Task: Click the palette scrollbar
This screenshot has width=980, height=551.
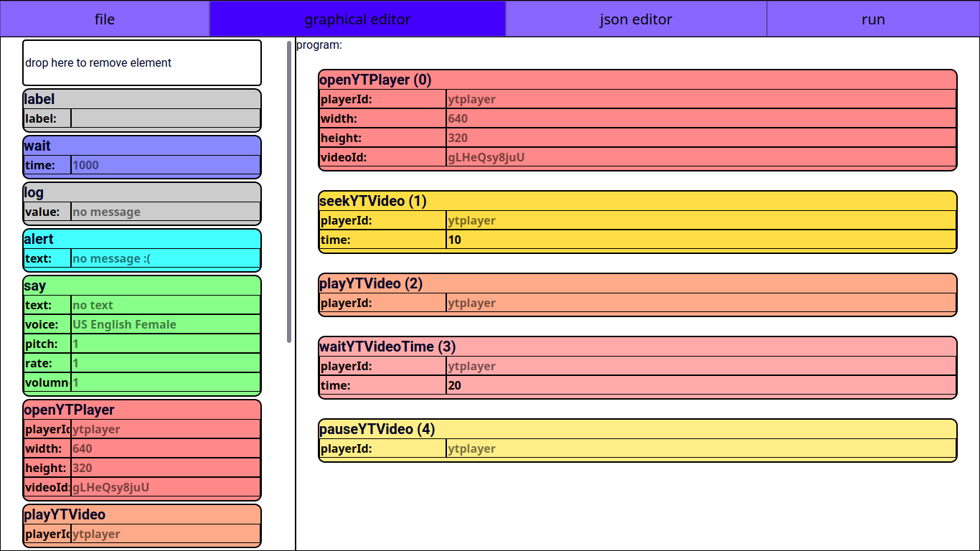Action: [x=289, y=192]
